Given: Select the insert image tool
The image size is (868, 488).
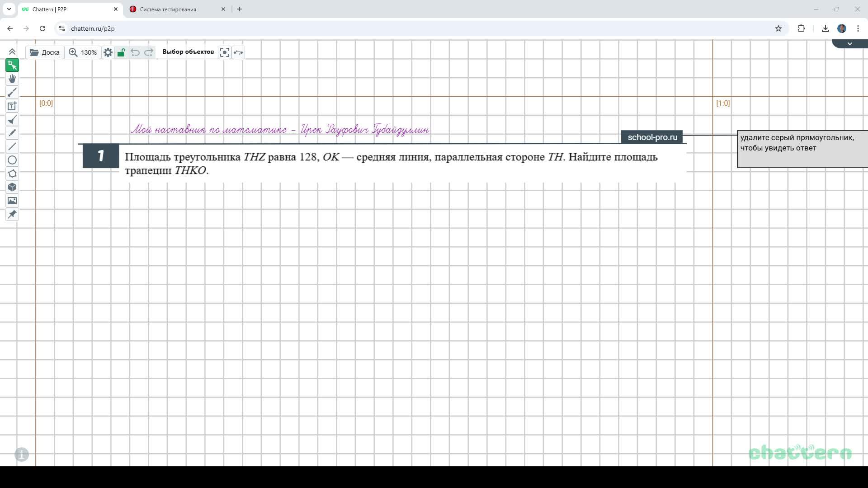Looking at the screenshot, I should (12, 201).
